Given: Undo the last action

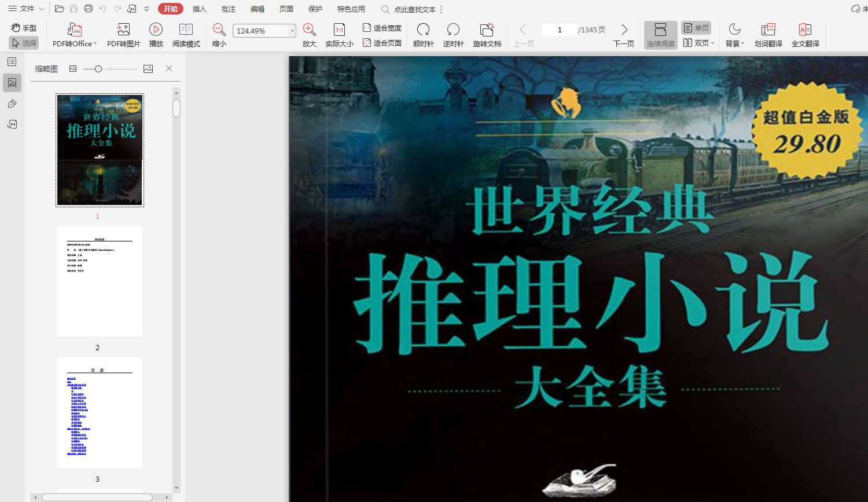Looking at the screenshot, I should (x=103, y=9).
